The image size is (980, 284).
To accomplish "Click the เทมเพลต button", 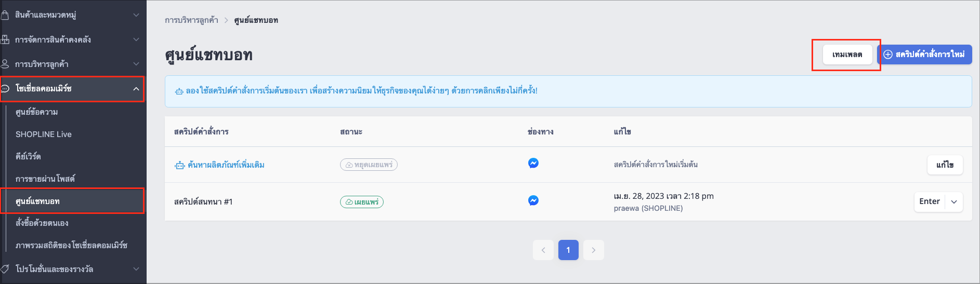I will [847, 55].
